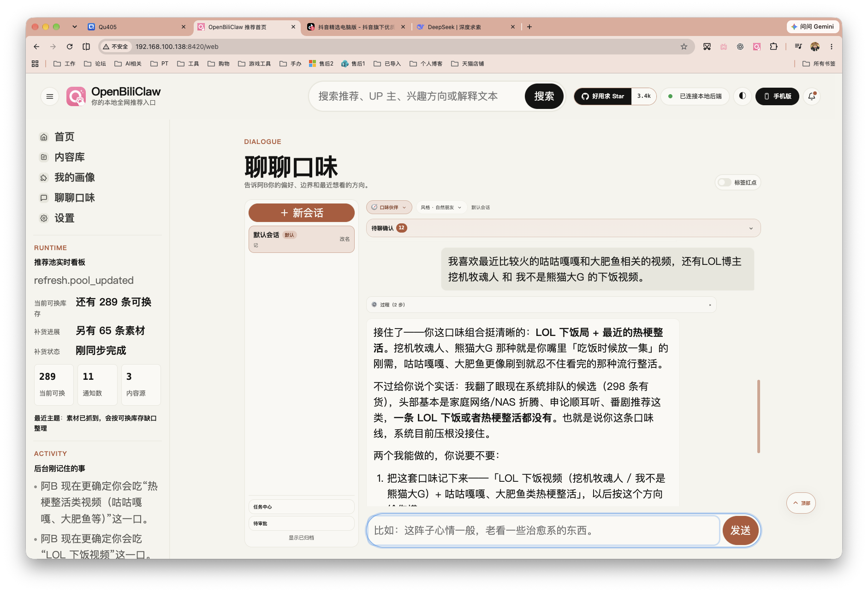Jump to 顶部 with the floating button
Viewport: 868px width, 593px height.
click(x=801, y=503)
